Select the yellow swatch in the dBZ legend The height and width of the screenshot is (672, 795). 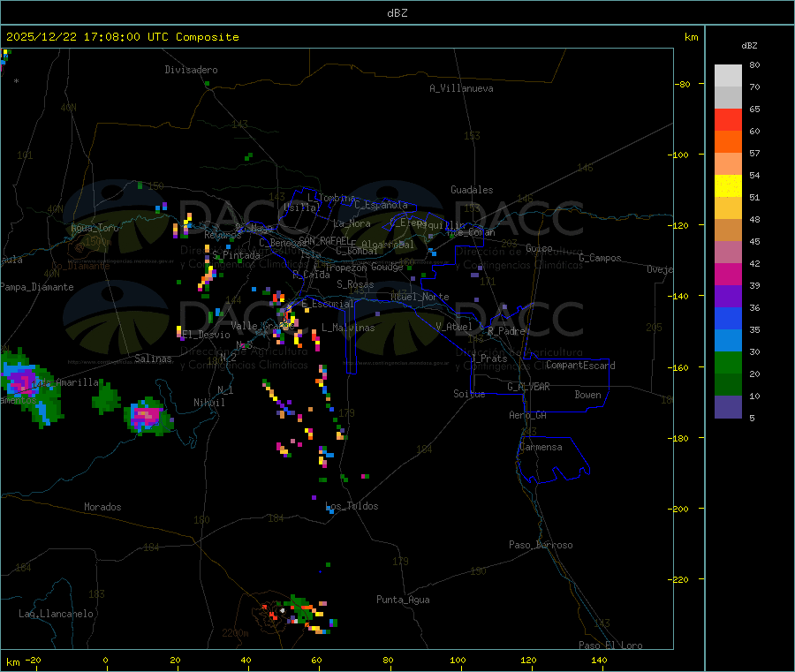coord(728,185)
